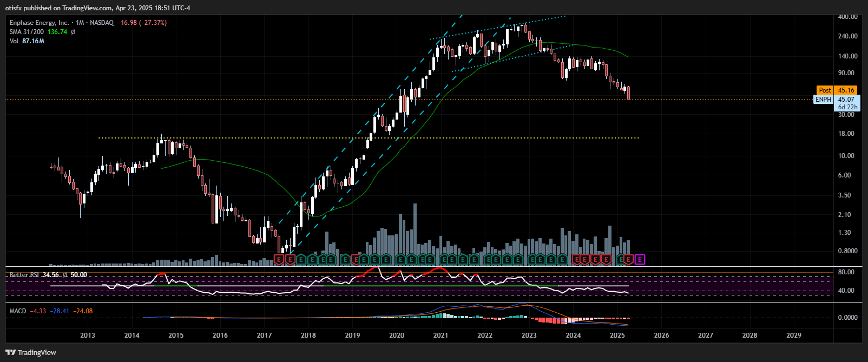Click the 2013 label on the time axis
868x362 pixels.
click(x=88, y=335)
